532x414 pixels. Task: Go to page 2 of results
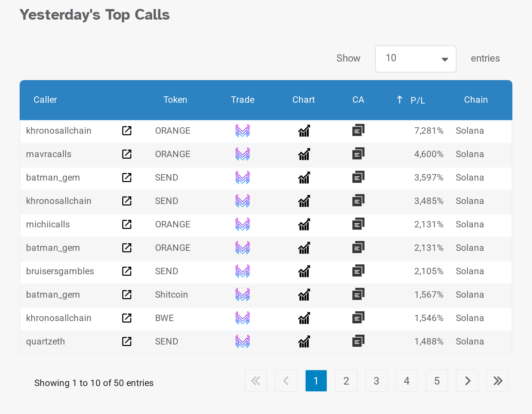[346, 381]
